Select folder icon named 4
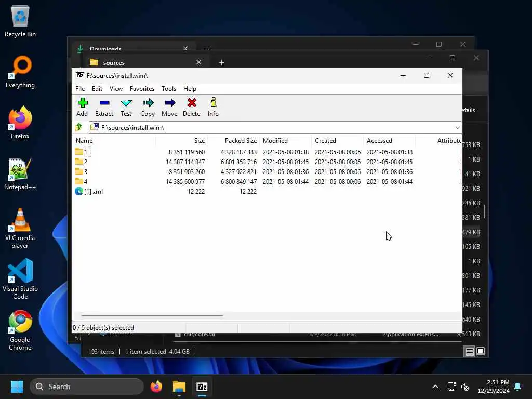 pyautogui.click(x=79, y=181)
